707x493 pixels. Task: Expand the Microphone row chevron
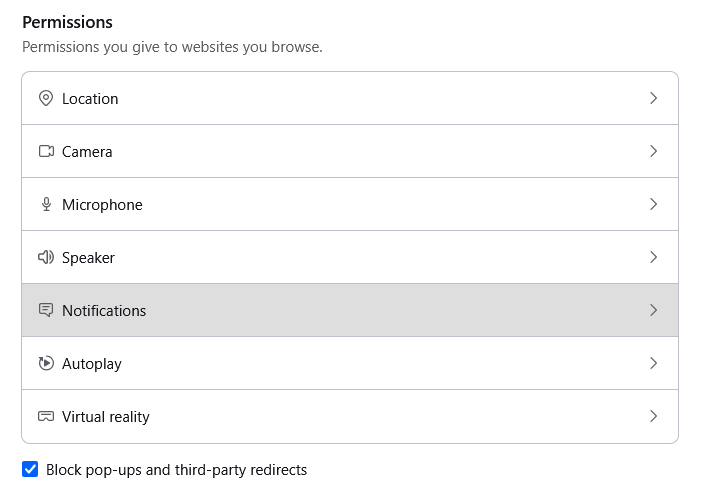pyautogui.click(x=653, y=204)
